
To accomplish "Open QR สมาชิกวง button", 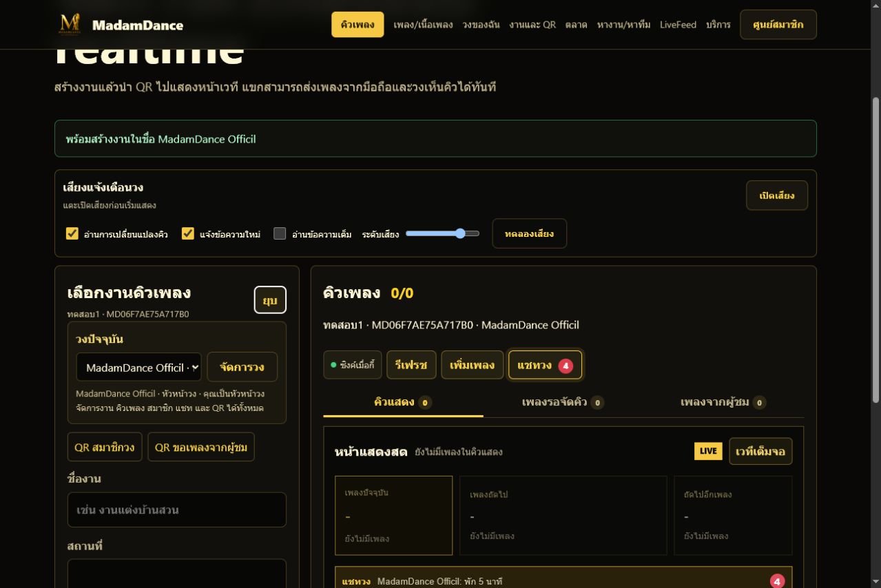I will coord(105,447).
